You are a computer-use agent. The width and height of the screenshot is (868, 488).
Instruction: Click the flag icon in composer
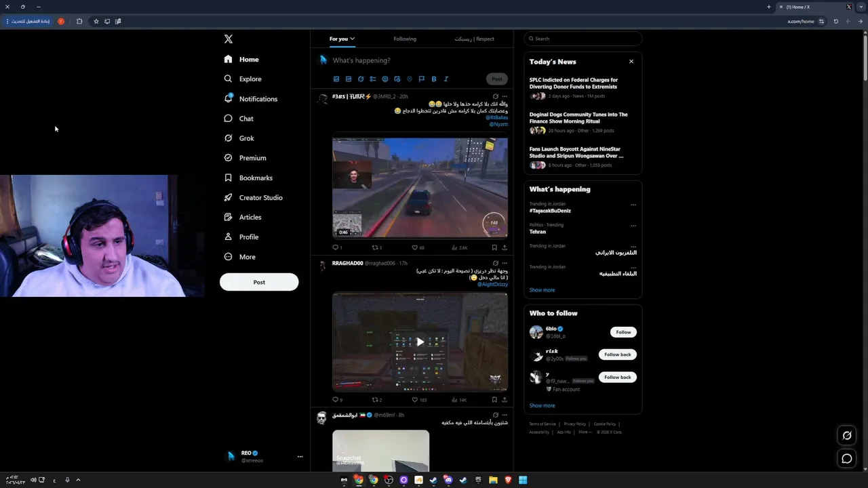[422, 79]
